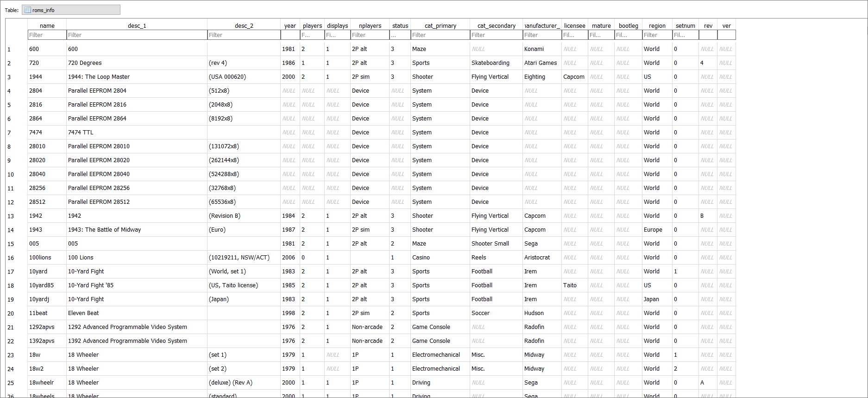Screen dimensions: 868x398
Task: Sort by the desc_2 column header
Action: [x=244, y=25]
